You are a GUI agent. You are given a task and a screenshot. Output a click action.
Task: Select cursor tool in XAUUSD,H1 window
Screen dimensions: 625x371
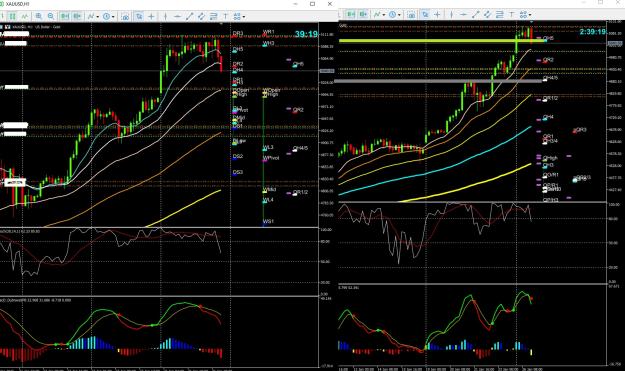click(x=139, y=16)
